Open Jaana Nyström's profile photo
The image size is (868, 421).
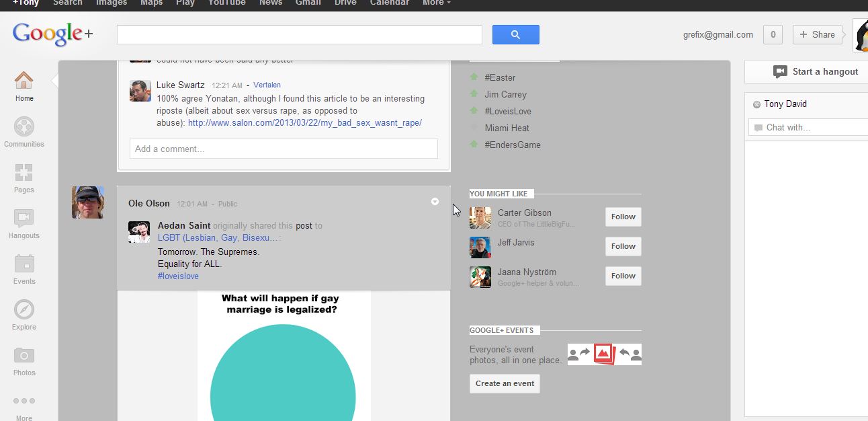tap(480, 277)
